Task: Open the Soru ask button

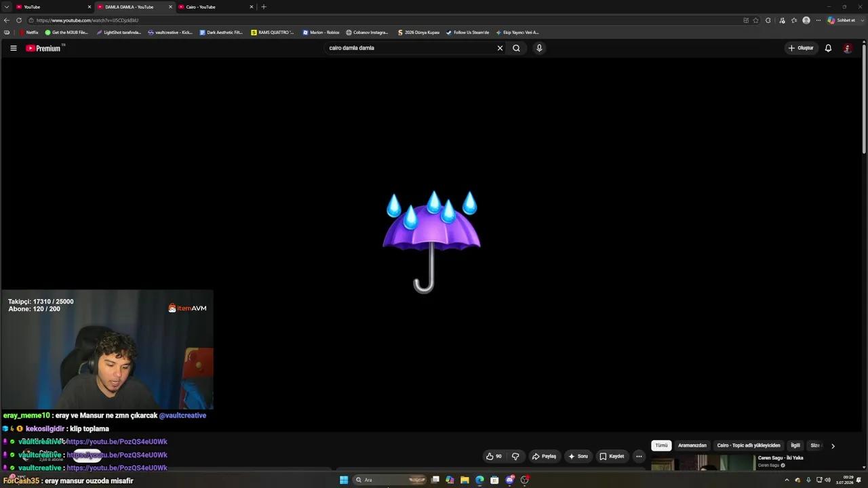Action: point(578,456)
